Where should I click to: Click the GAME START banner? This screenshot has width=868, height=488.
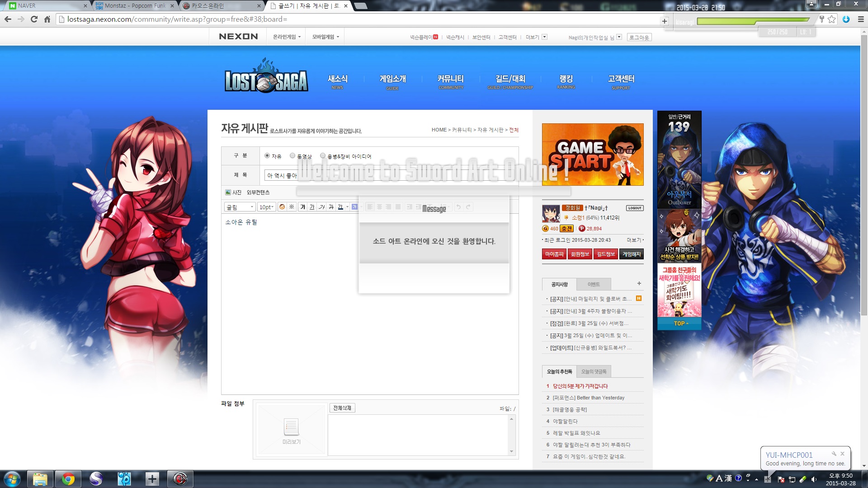point(593,155)
